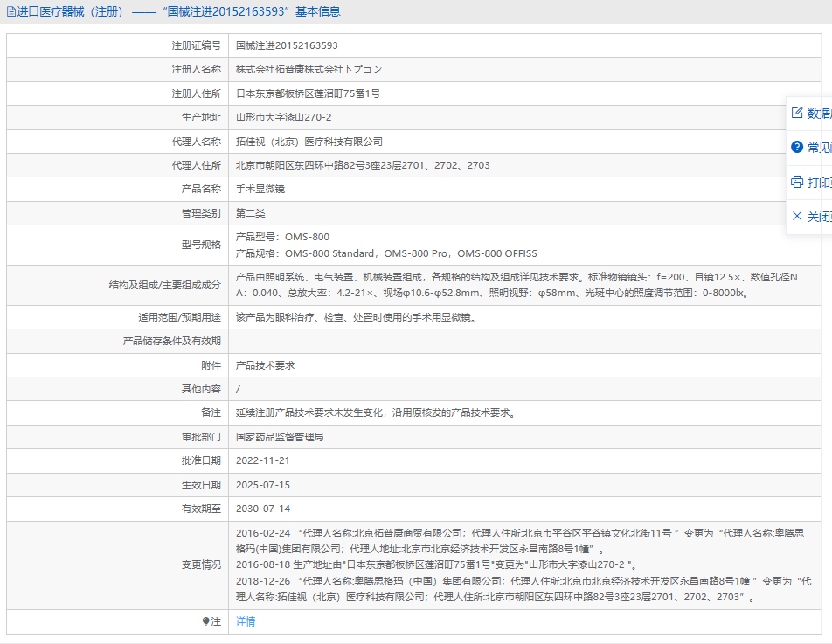This screenshot has height=644, width=832.
Task: Click the 国家药品监督管理局 approval department cell
Action: (280, 437)
